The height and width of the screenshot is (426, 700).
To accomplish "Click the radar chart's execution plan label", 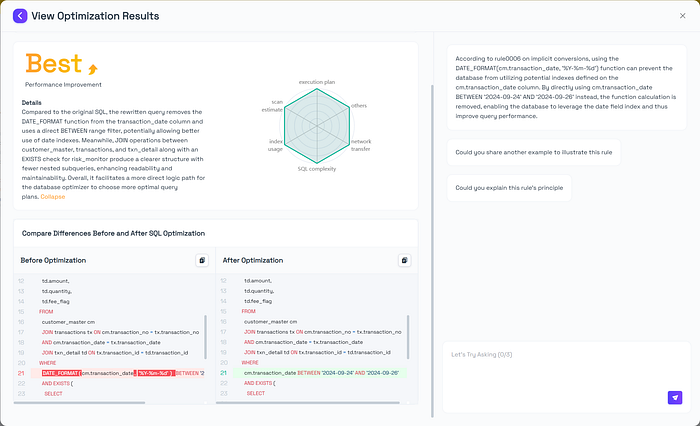I will tap(317, 82).
